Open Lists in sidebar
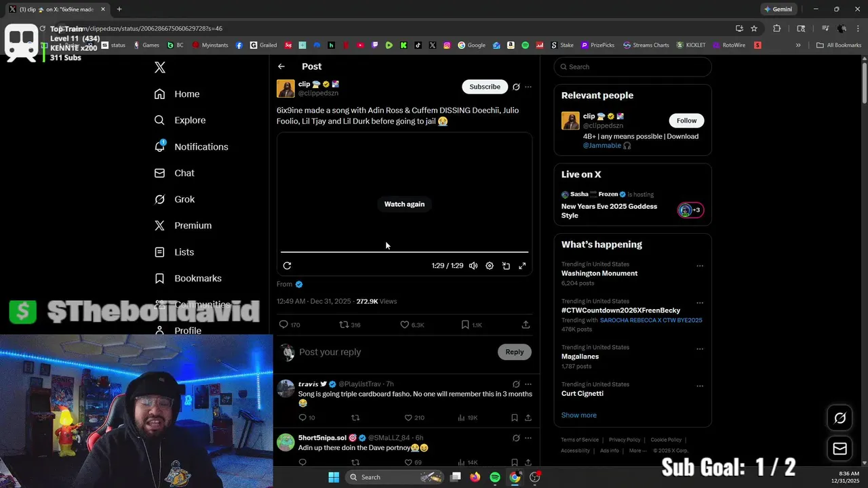Image resolution: width=868 pixels, height=488 pixels. point(174,252)
